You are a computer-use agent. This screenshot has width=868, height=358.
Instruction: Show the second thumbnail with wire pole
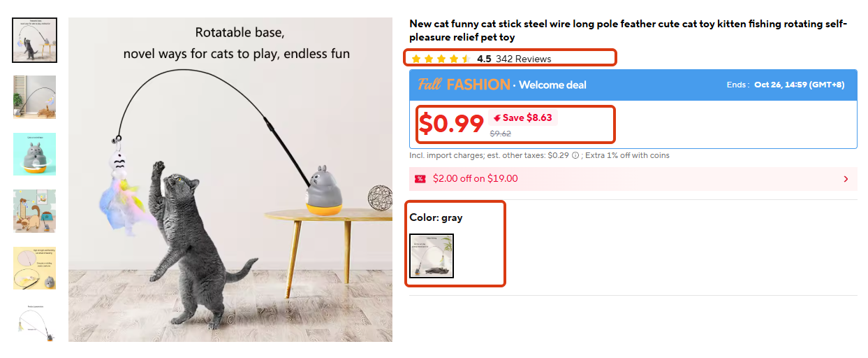pos(34,97)
